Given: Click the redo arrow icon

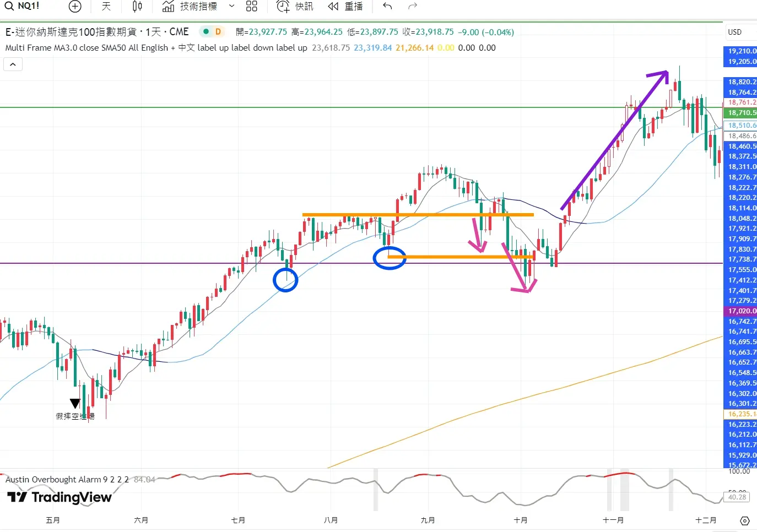Looking at the screenshot, I should coord(413,7).
